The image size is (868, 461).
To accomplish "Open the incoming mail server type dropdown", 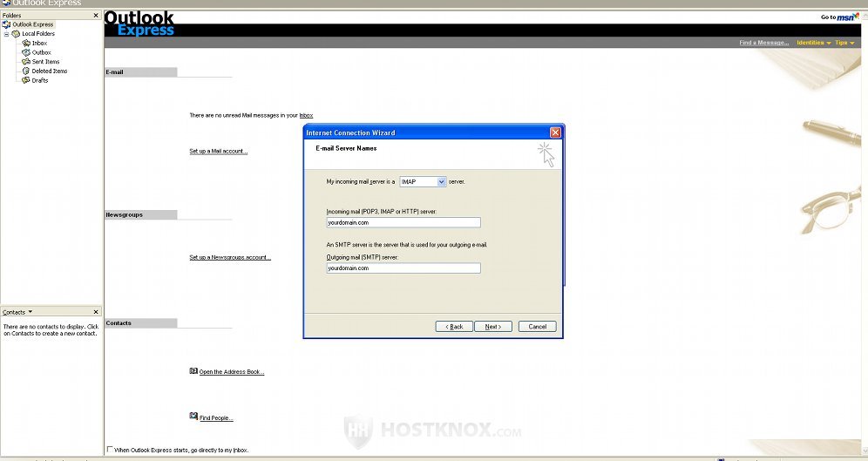I will click(x=441, y=181).
